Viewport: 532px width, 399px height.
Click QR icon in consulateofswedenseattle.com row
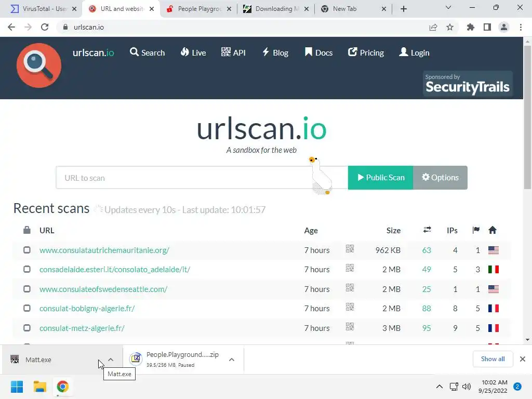click(x=350, y=288)
